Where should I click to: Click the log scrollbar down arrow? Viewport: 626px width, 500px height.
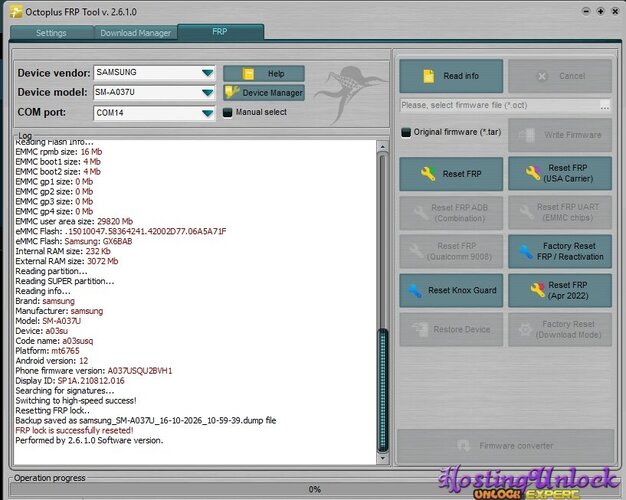tap(382, 458)
